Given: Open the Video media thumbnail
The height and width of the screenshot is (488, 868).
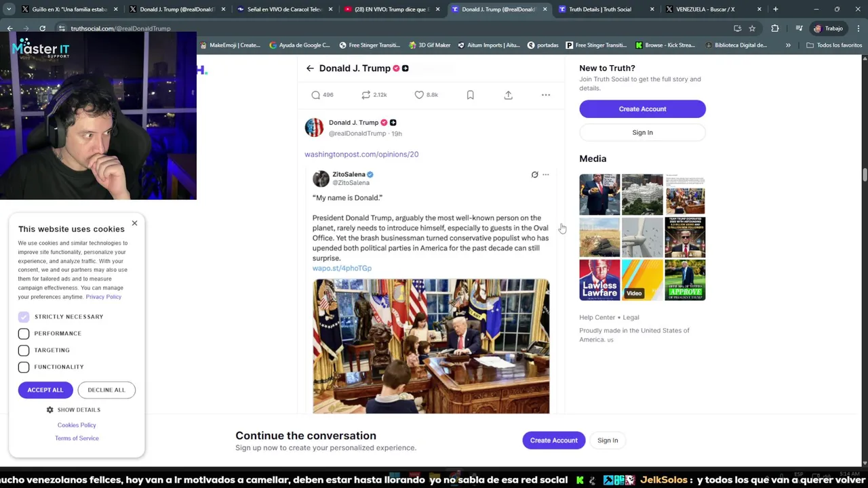Looking at the screenshot, I should click(x=642, y=280).
